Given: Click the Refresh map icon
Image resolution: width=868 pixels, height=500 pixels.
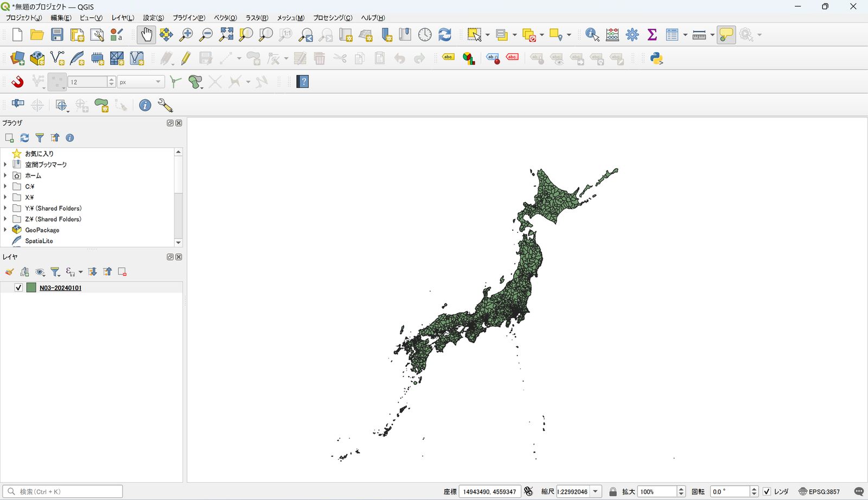Looking at the screenshot, I should coord(445,35).
